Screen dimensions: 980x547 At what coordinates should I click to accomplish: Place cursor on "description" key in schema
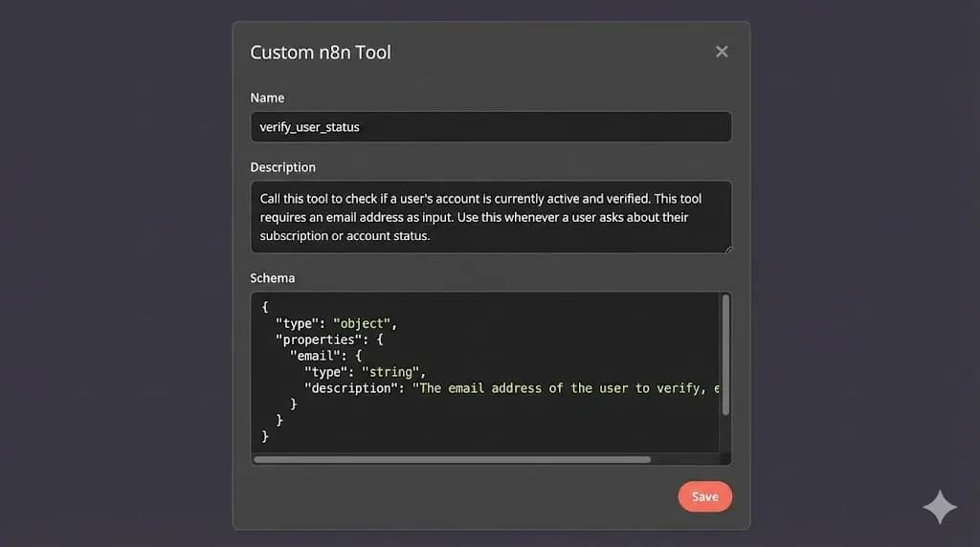[353, 388]
